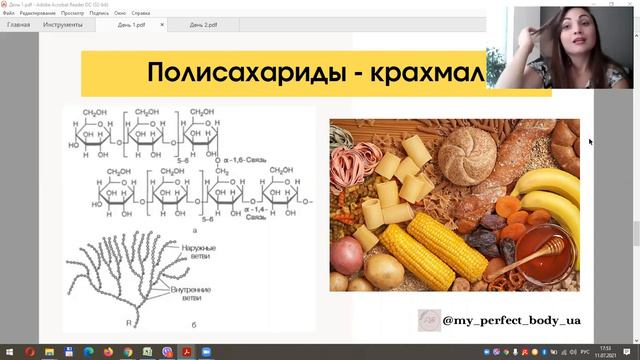This screenshot has width=640, height=360.
Task: Open the Windows notification center
Action: [627, 352]
